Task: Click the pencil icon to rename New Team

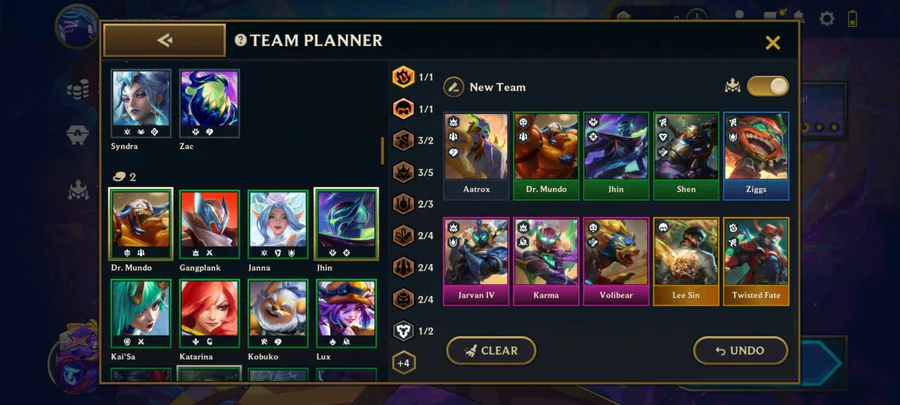Action: 453,87
